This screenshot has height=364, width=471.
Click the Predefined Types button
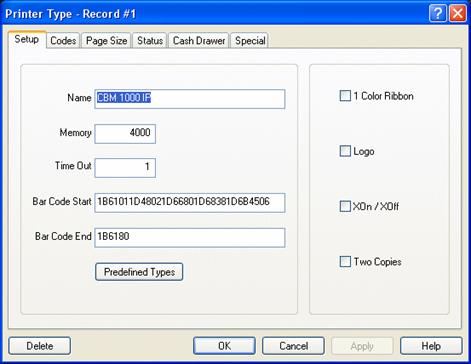click(139, 272)
